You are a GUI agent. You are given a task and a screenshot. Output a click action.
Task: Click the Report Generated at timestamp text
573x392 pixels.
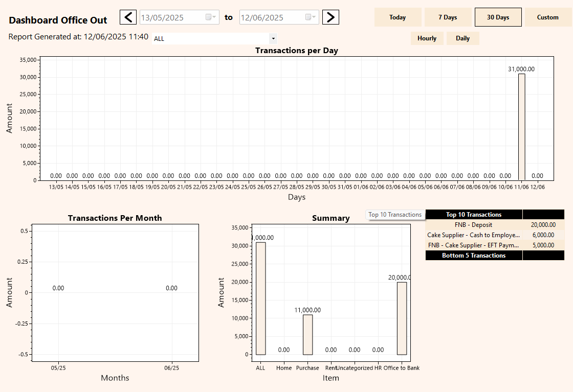tap(78, 37)
